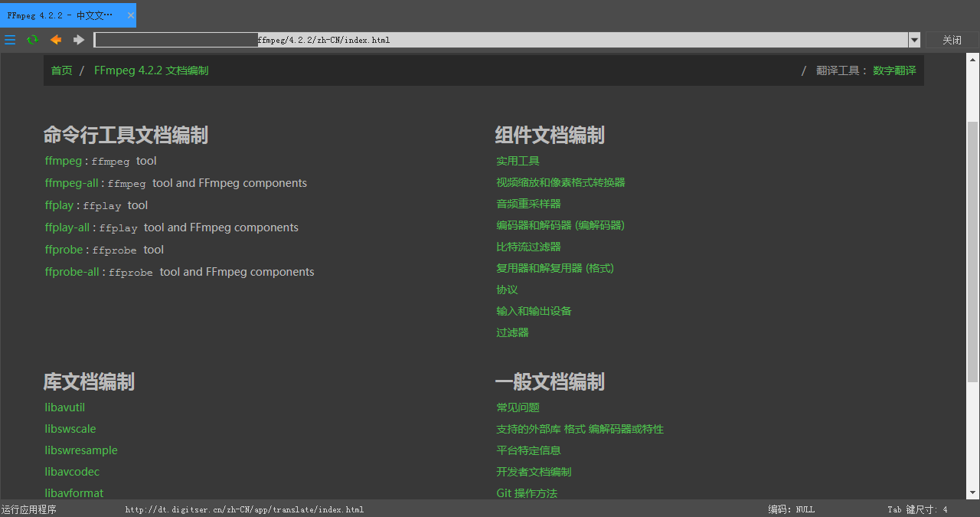Click the 编码: NULL status bar item
980x517 pixels.
pyautogui.click(x=791, y=509)
